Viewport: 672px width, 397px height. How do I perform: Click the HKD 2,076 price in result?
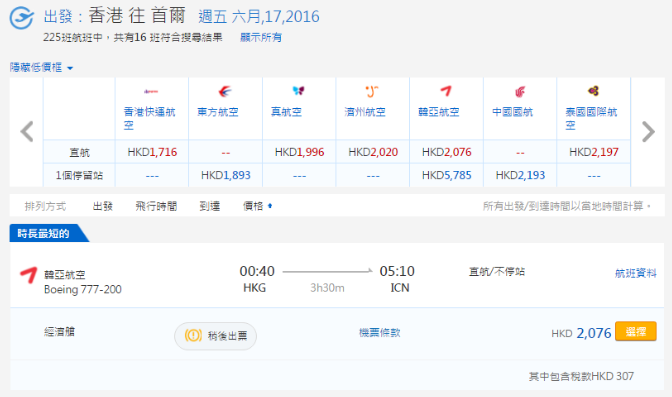click(x=581, y=333)
